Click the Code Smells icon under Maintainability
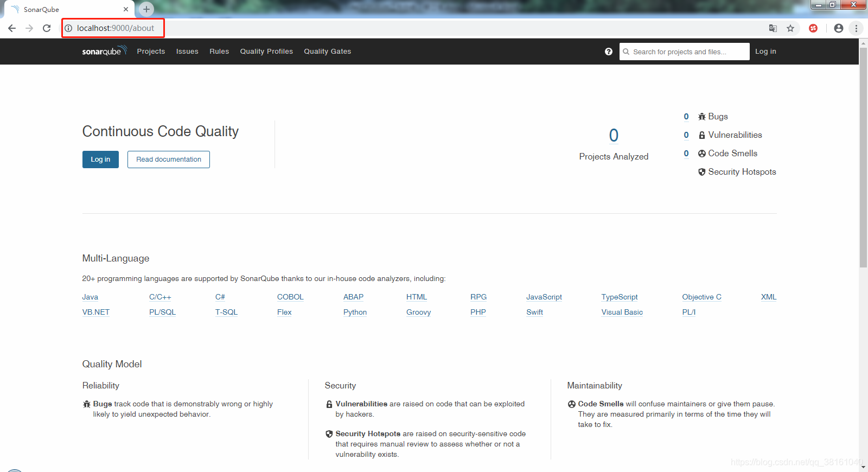 tap(572, 404)
